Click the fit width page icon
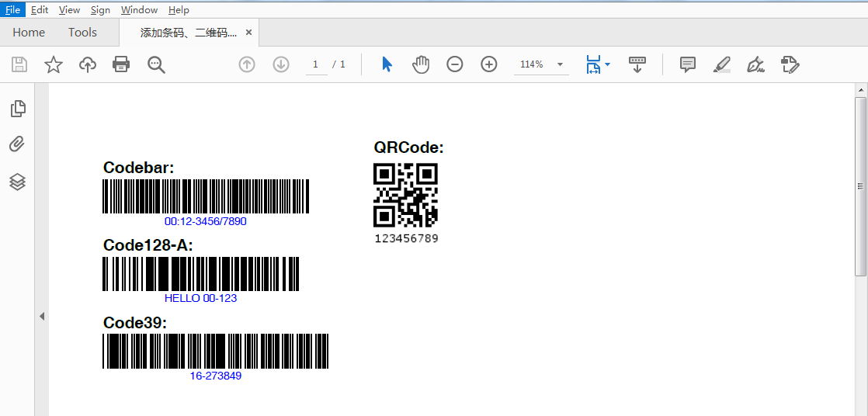The height and width of the screenshot is (416, 868). click(x=593, y=64)
